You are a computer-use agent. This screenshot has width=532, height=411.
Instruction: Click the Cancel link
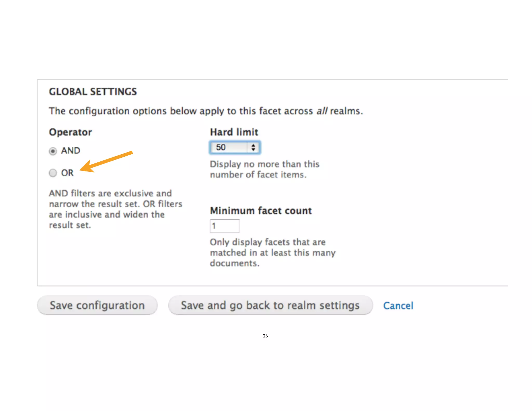(x=398, y=306)
